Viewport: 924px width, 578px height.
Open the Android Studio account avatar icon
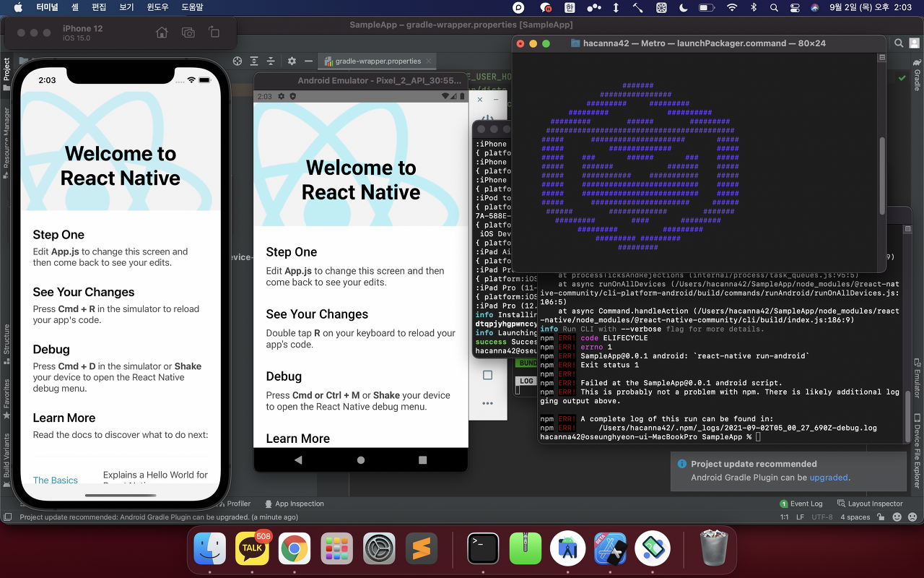click(x=915, y=43)
